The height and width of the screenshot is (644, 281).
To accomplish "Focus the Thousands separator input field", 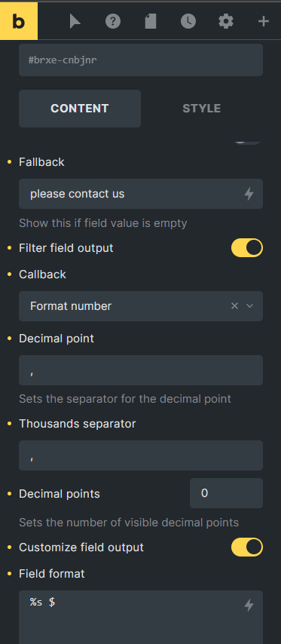I will coord(141,455).
